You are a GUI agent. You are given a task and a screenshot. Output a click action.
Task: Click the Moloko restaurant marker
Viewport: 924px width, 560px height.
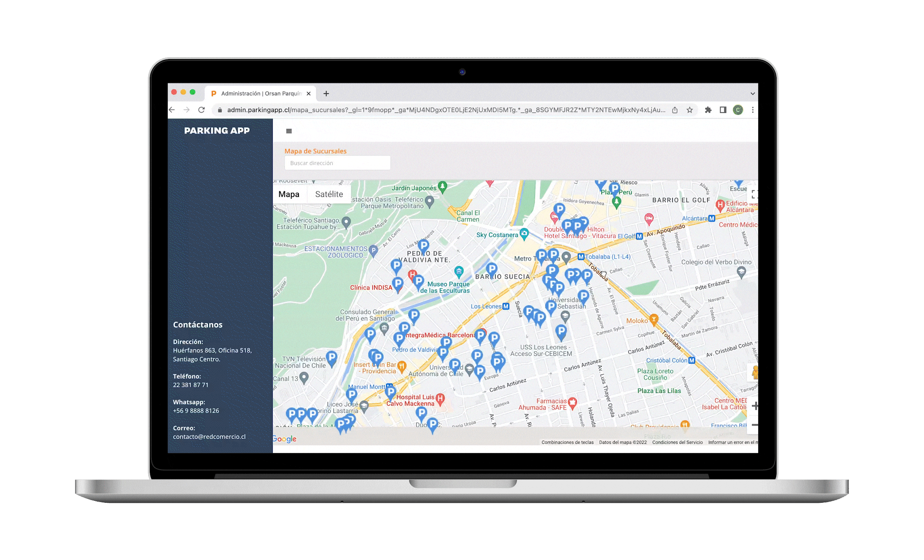point(654,320)
